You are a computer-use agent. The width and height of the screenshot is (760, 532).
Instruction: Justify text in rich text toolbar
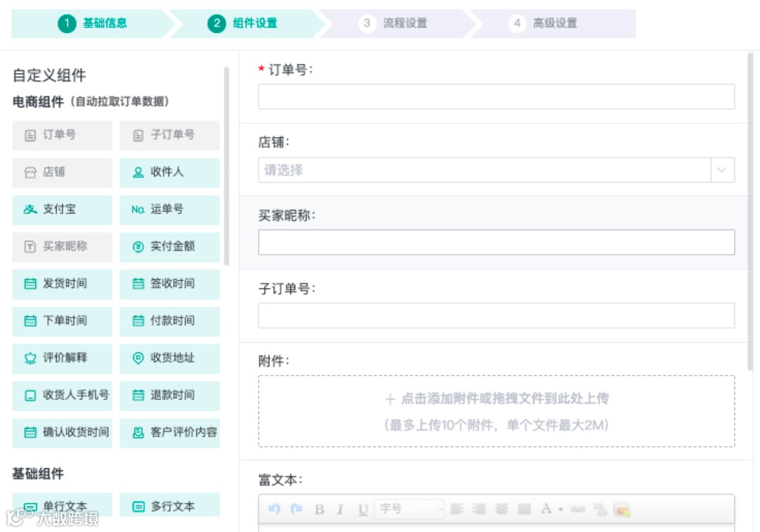pos(524,509)
